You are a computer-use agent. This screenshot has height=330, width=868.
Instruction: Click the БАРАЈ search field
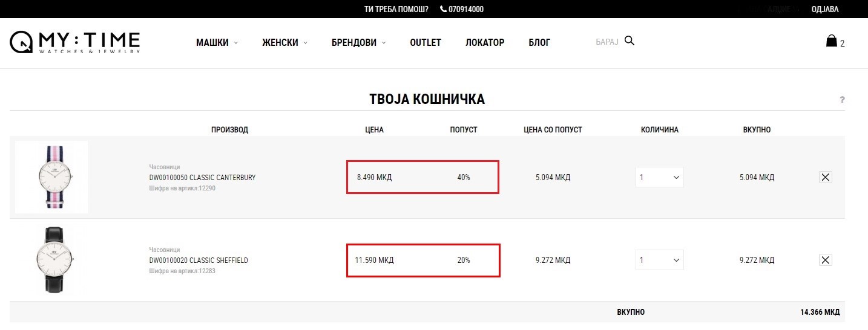[x=607, y=42]
